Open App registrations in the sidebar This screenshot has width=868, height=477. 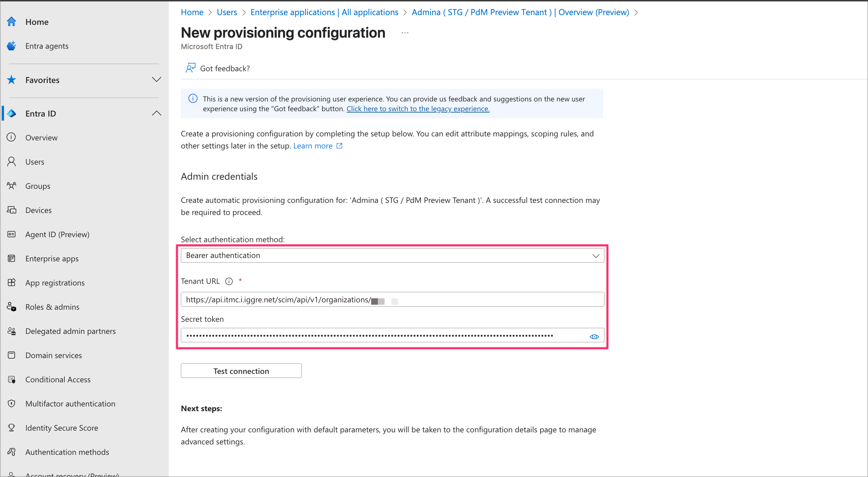55,283
